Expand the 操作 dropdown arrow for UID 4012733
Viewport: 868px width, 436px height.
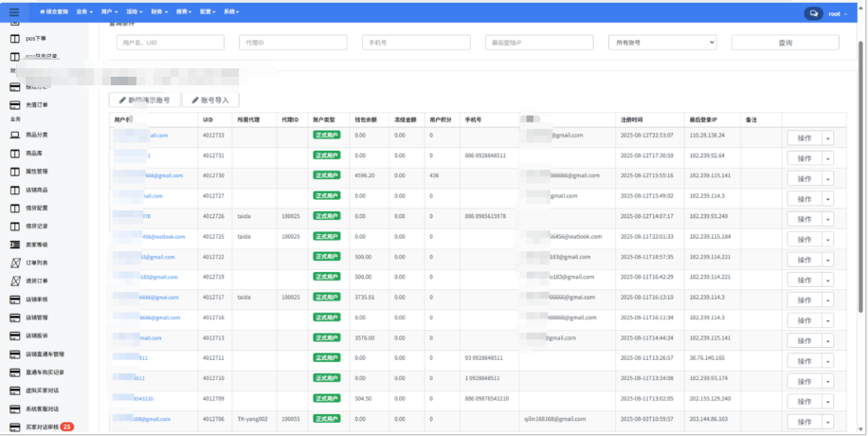[x=827, y=138]
